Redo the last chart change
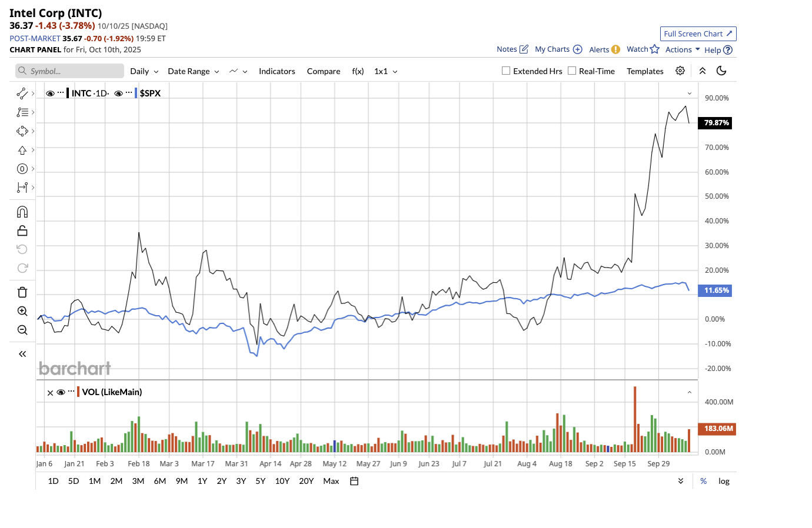The image size is (812, 528). 22,268
